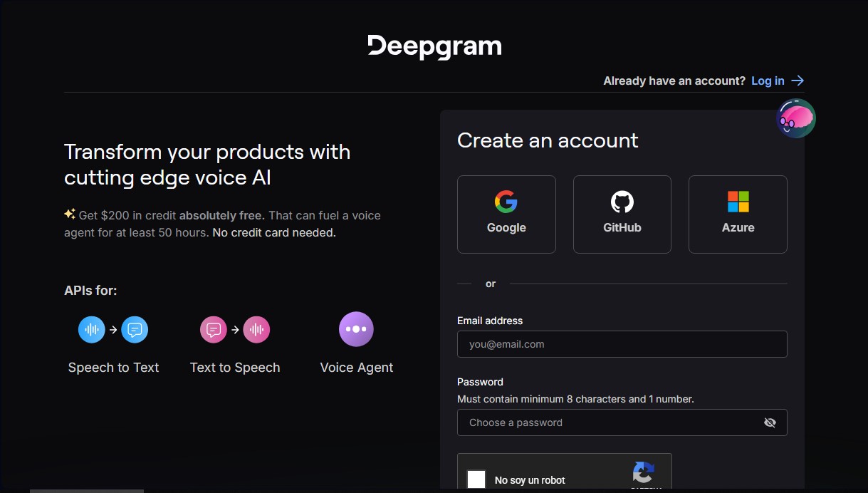Viewport: 868px width, 493px height.
Task: Click the GitHub logo icon
Action: tap(622, 202)
